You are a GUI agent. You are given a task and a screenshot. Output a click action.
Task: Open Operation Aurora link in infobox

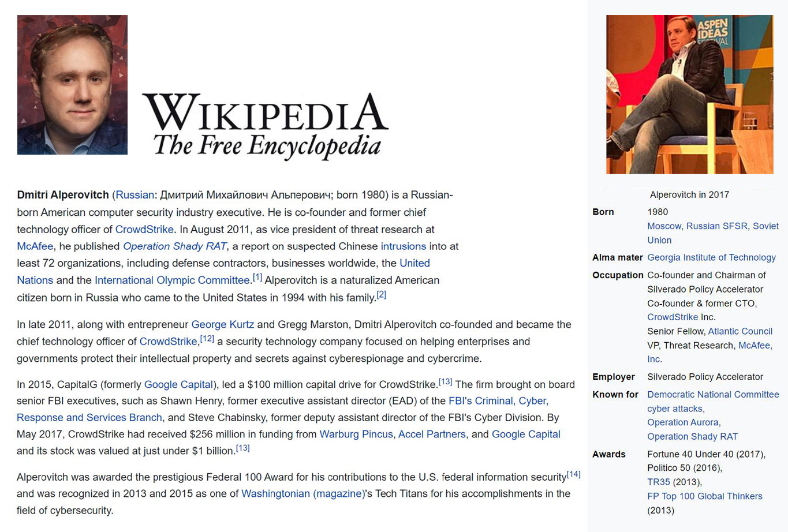point(683,422)
